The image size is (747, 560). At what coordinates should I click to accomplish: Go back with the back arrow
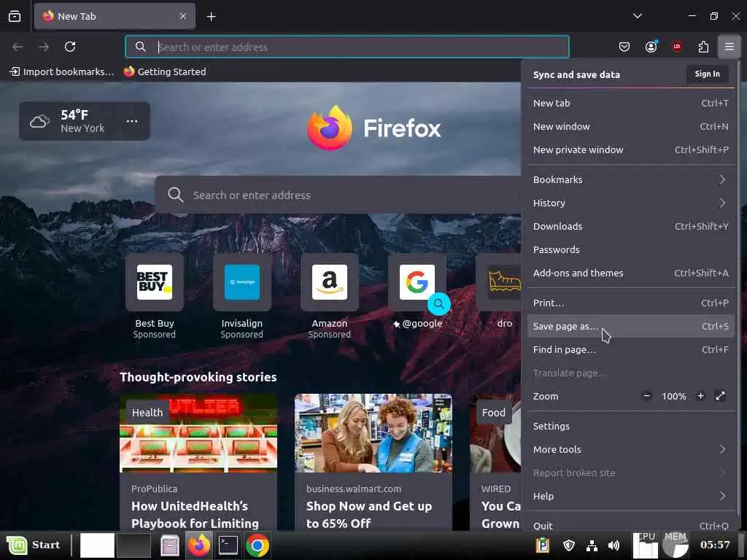pyautogui.click(x=18, y=47)
